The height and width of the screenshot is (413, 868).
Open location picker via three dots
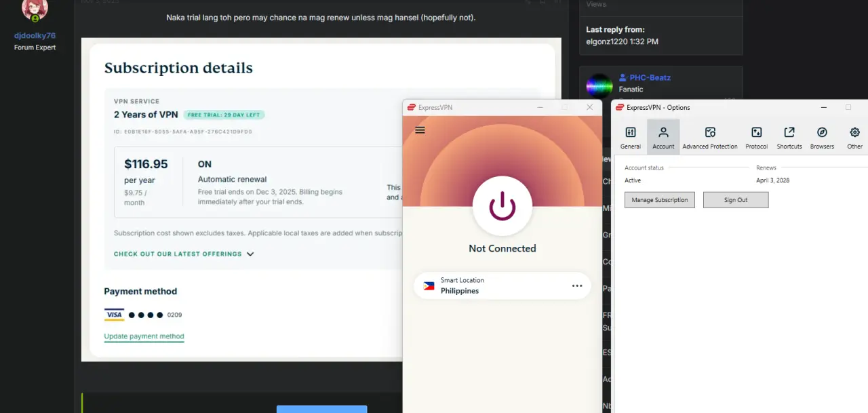click(577, 286)
